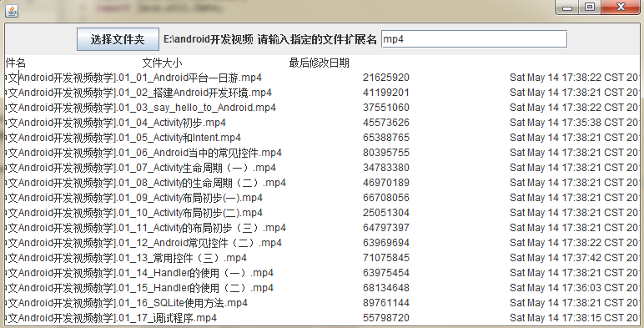Click file size value 41199201
Screen dimensions: 644x328
(386, 93)
